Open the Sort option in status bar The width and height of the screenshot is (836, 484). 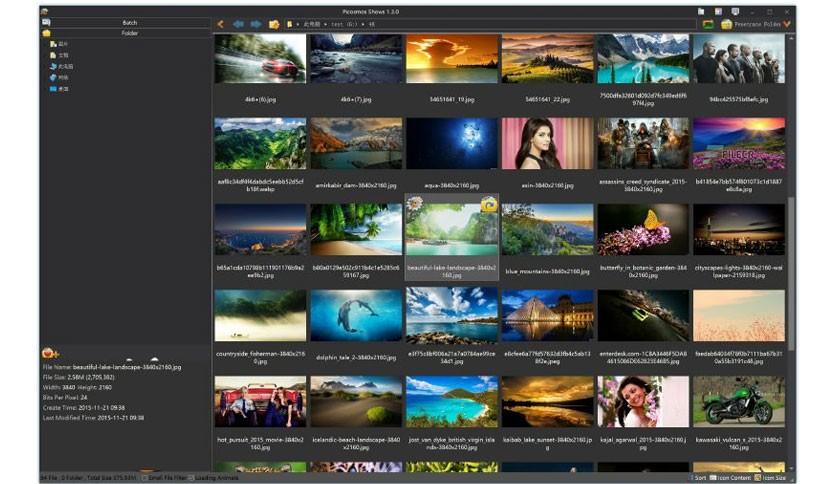pyautogui.click(x=699, y=478)
